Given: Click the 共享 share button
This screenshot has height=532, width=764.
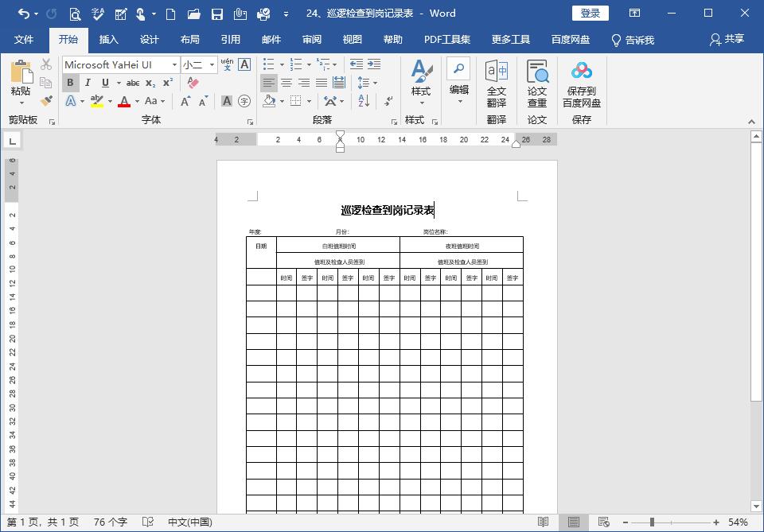Looking at the screenshot, I should point(727,39).
